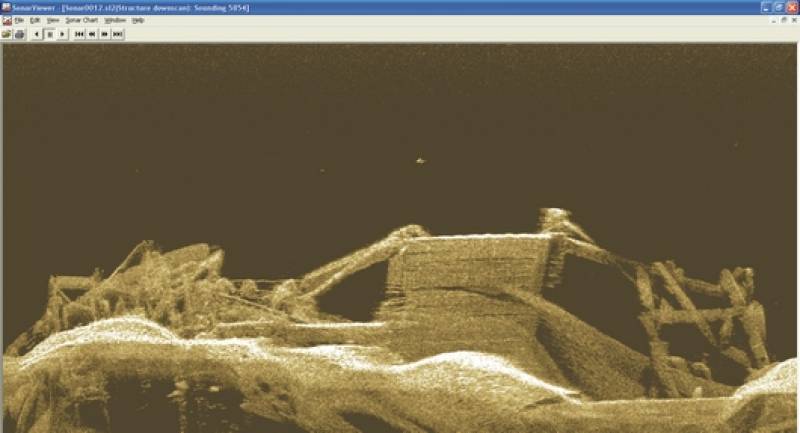This screenshot has width=800, height=433.
Task: Click the Print toolbar icon
Action: (x=19, y=34)
